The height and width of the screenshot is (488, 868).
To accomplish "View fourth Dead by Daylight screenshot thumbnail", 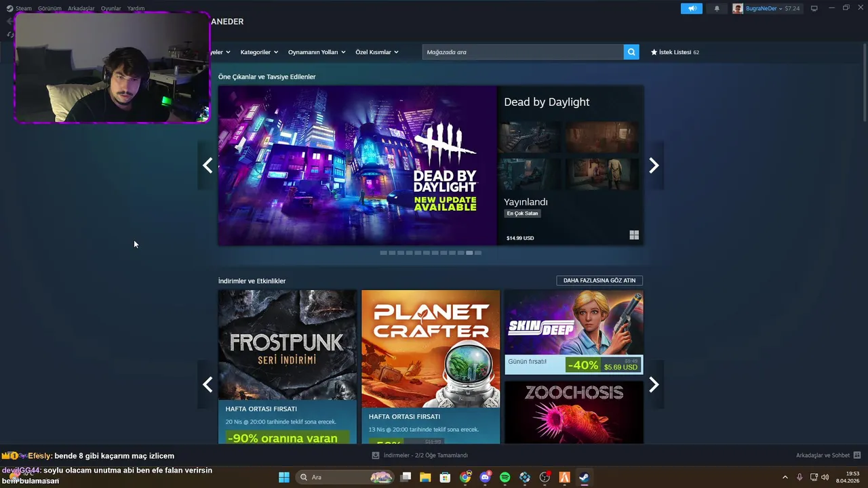I will 602,175.
